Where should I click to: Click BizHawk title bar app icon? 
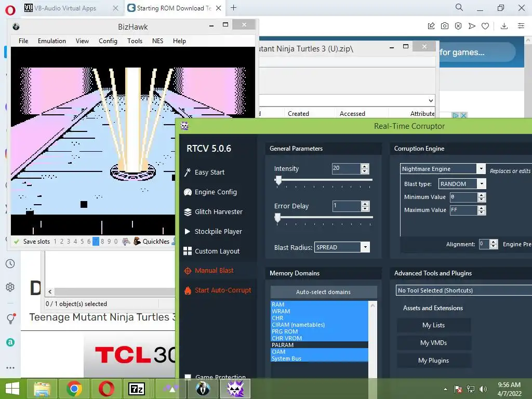point(16,26)
